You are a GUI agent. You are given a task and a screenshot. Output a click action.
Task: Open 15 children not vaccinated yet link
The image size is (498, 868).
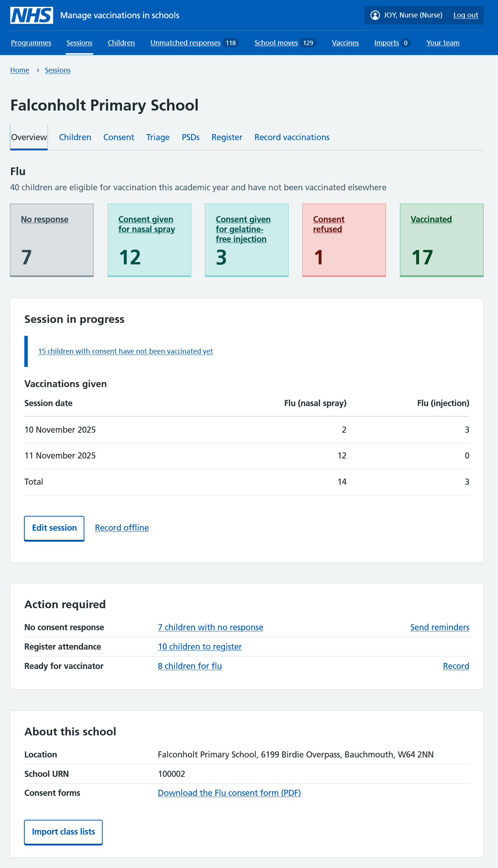[x=125, y=351]
